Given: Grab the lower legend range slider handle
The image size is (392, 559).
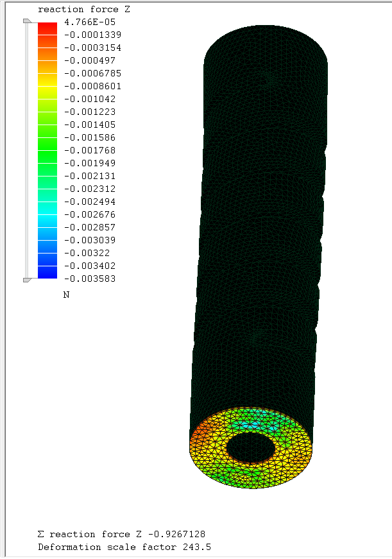Looking at the screenshot, I should 27,280.
